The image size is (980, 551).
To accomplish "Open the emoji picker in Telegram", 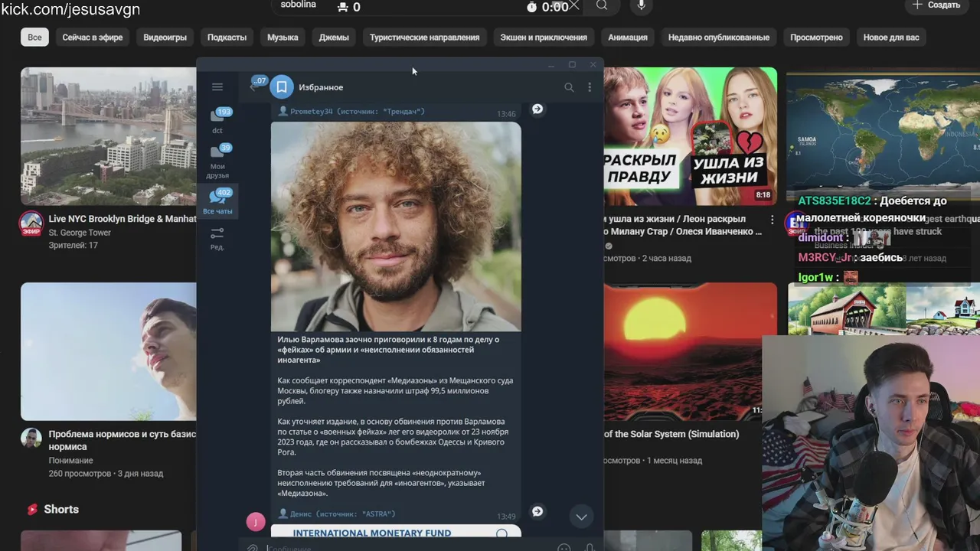I will coord(564,546).
